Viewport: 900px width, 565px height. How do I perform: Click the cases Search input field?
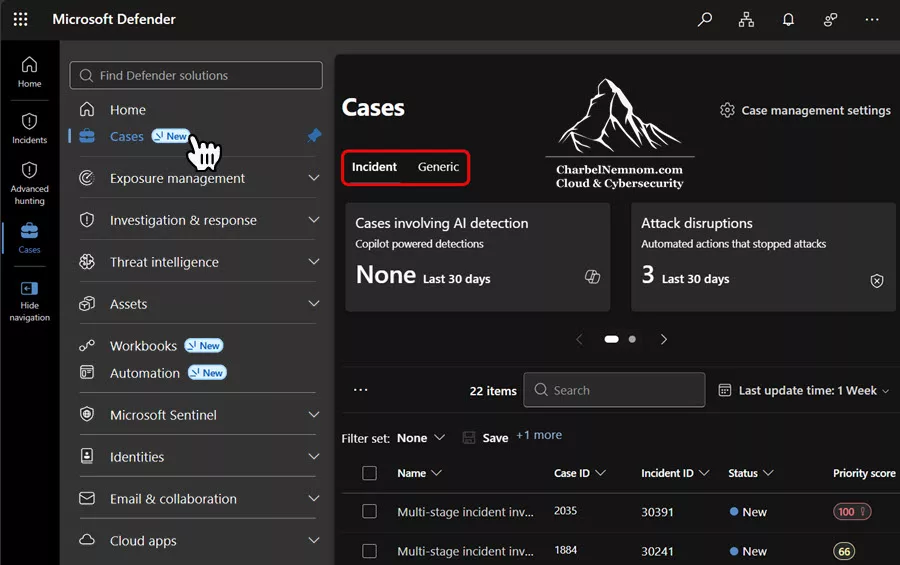click(x=614, y=390)
